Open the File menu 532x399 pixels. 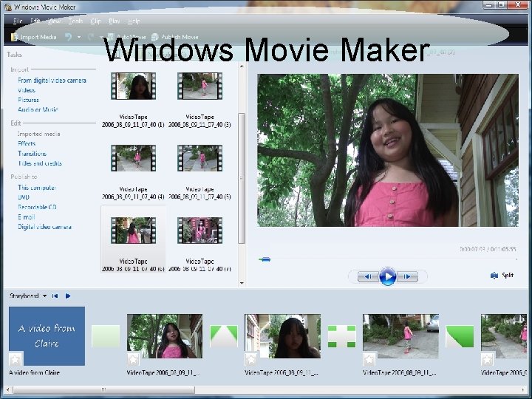click(x=18, y=21)
